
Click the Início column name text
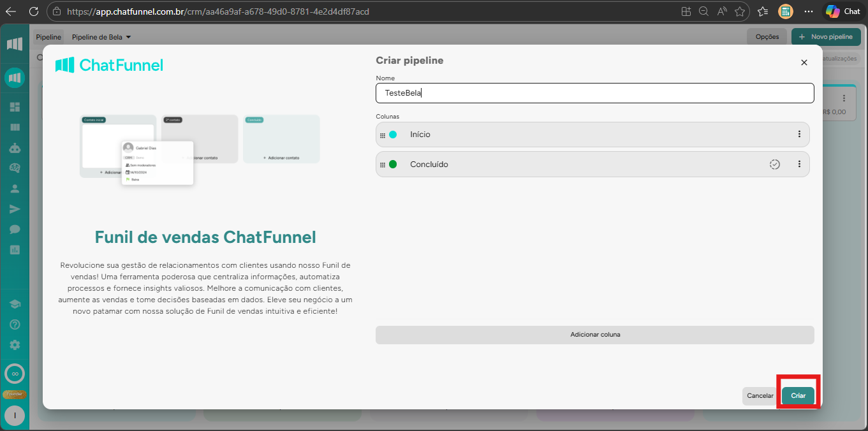420,135
